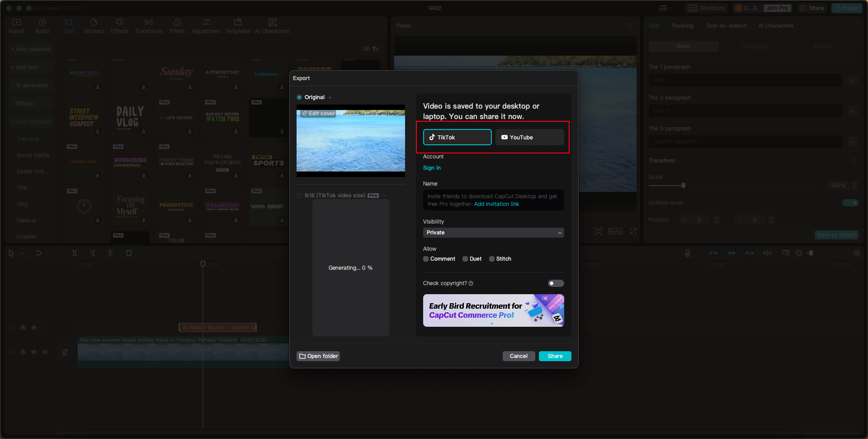Open the 1 paragraph options dropdown arrow
868x439 pixels.
(853, 81)
